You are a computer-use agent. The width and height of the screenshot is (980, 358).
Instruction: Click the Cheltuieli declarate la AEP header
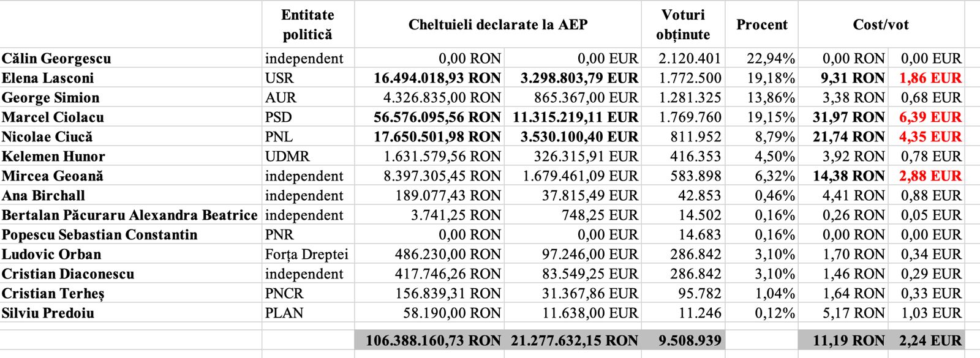[497, 24]
